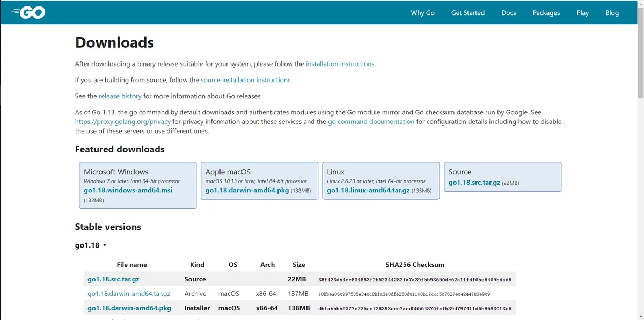Click the Size column header
The height and width of the screenshot is (320, 644).
coord(299,265)
